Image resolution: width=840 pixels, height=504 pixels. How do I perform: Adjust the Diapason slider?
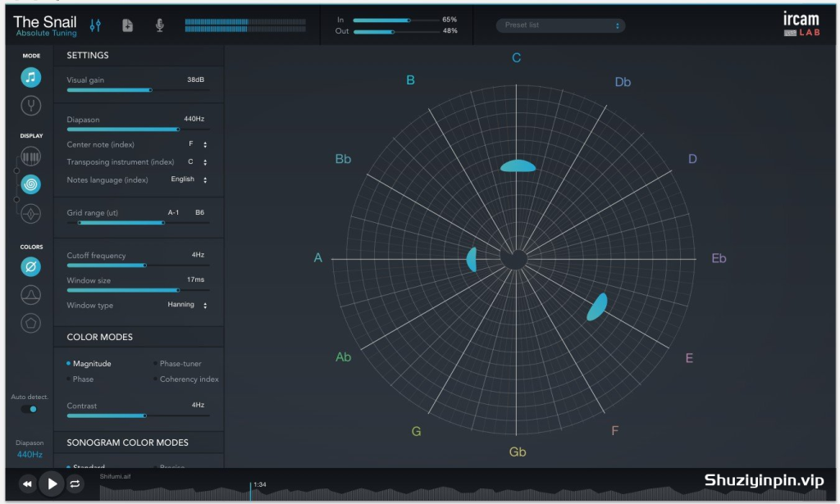click(138, 129)
